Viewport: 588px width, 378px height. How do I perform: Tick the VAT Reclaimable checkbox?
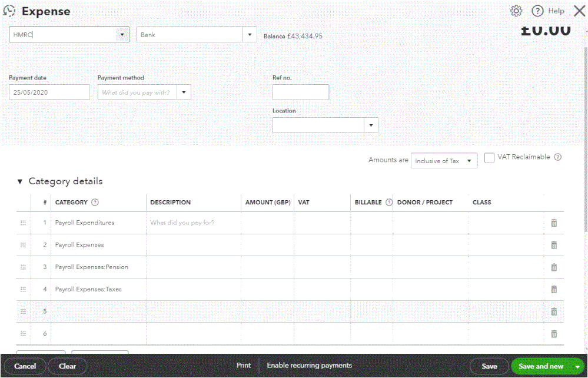[489, 158]
